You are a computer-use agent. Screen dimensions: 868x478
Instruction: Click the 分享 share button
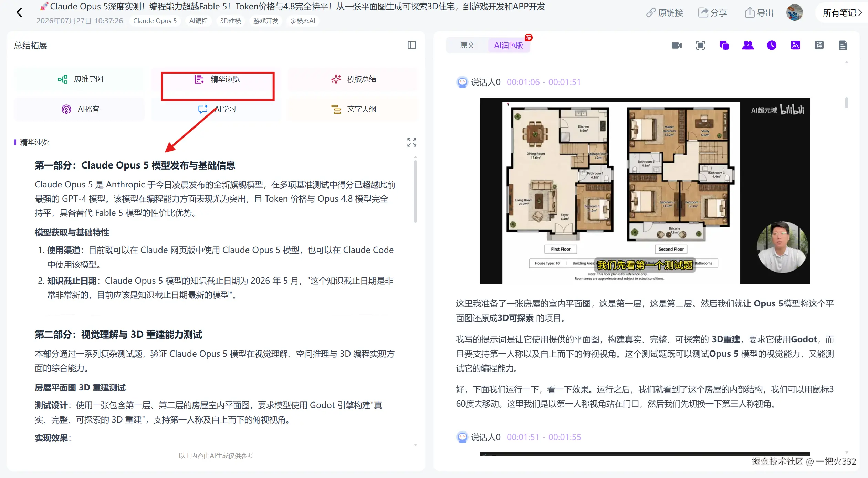(x=712, y=13)
